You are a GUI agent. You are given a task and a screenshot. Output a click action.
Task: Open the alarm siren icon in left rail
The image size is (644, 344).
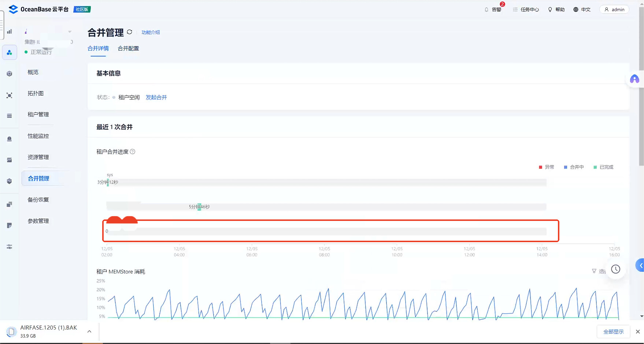coord(10,139)
